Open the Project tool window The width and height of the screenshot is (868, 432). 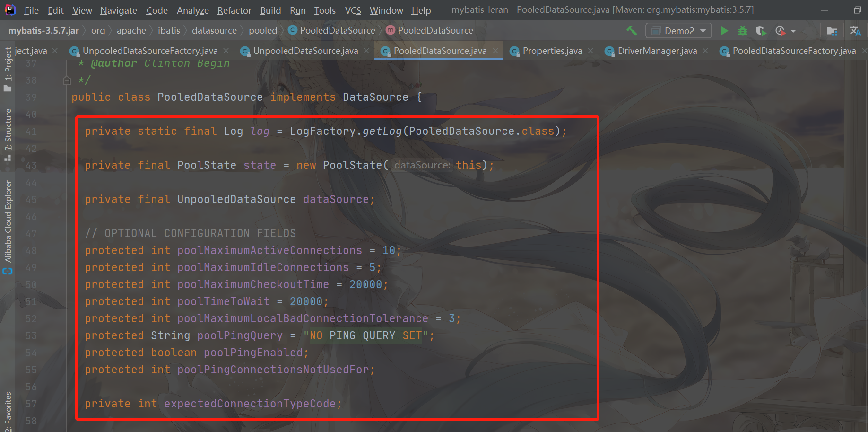(8, 69)
